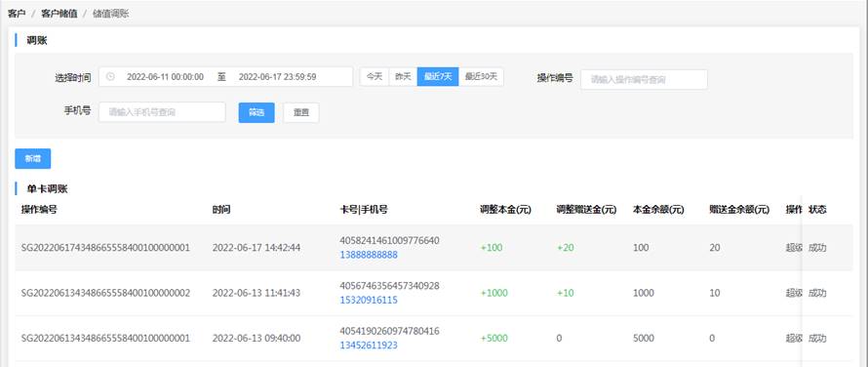This screenshot has height=367, width=868.
Task: Click the 单卡调账 section heading
Action: click(47, 189)
